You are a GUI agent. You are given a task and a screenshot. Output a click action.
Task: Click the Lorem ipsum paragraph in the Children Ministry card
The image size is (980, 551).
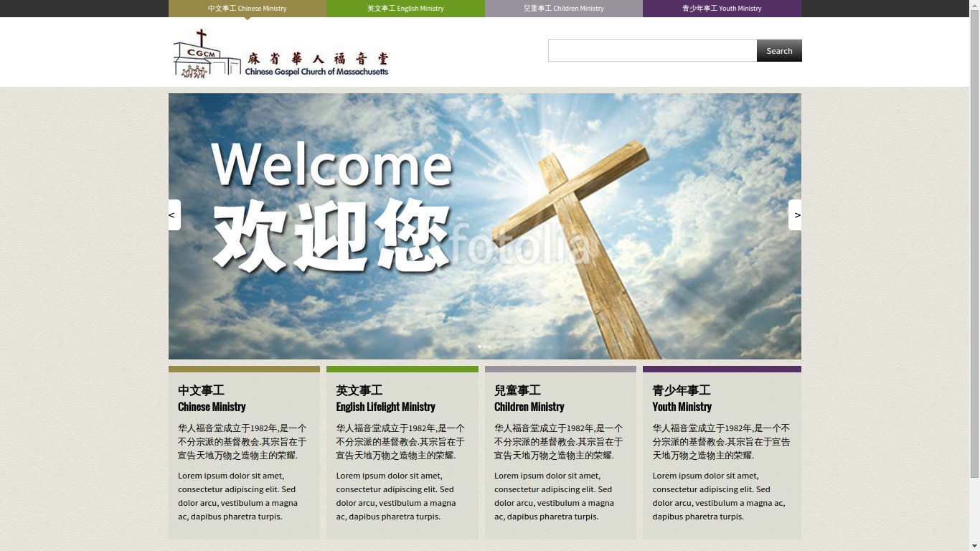[555, 496]
